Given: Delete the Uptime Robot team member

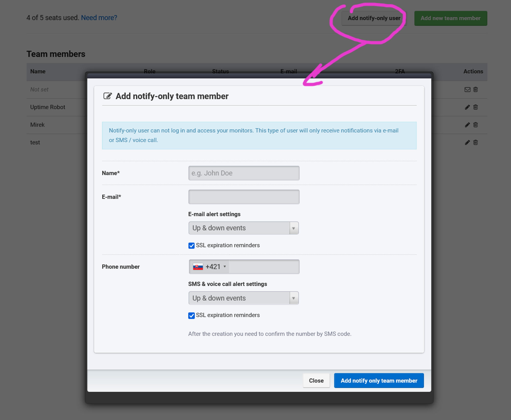Looking at the screenshot, I should (475, 107).
